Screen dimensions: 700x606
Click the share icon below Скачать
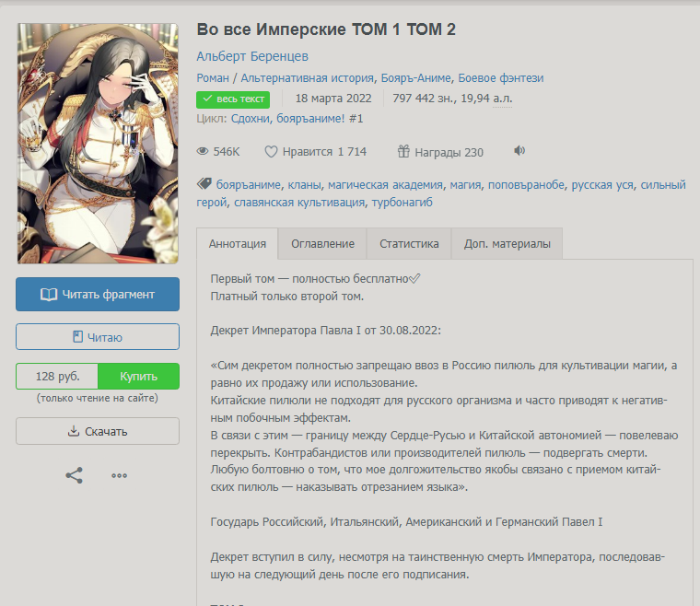(x=74, y=475)
